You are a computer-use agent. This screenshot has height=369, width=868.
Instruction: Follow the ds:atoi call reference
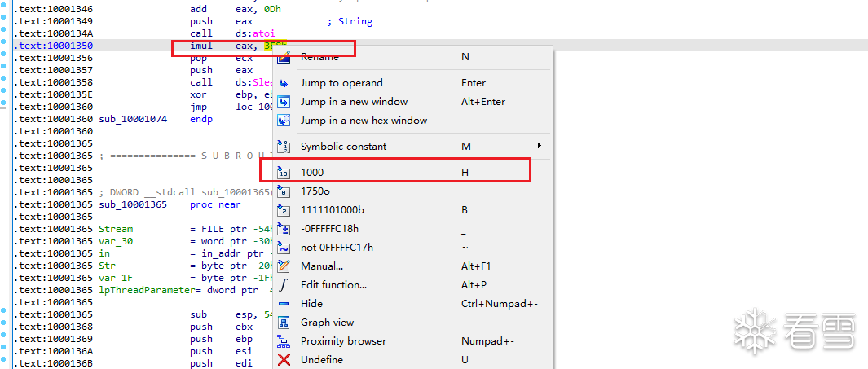pyautogui.click(x=249, y=33)
